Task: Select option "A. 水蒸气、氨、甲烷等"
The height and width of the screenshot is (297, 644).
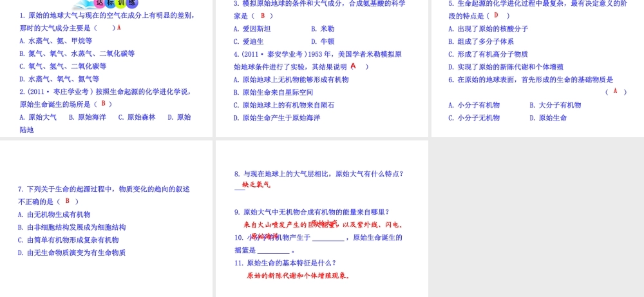Action: [x=56, y=41]
